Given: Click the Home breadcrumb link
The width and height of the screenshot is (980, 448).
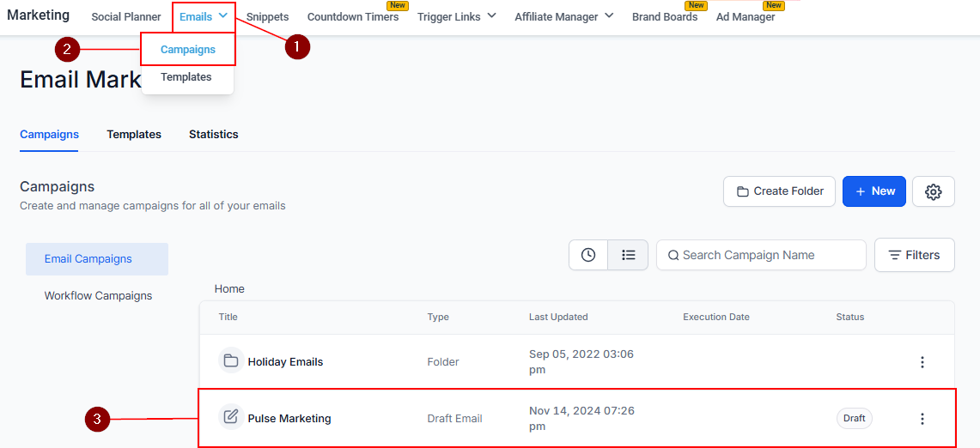Looking at the screenshot, I should pos(229,288).
